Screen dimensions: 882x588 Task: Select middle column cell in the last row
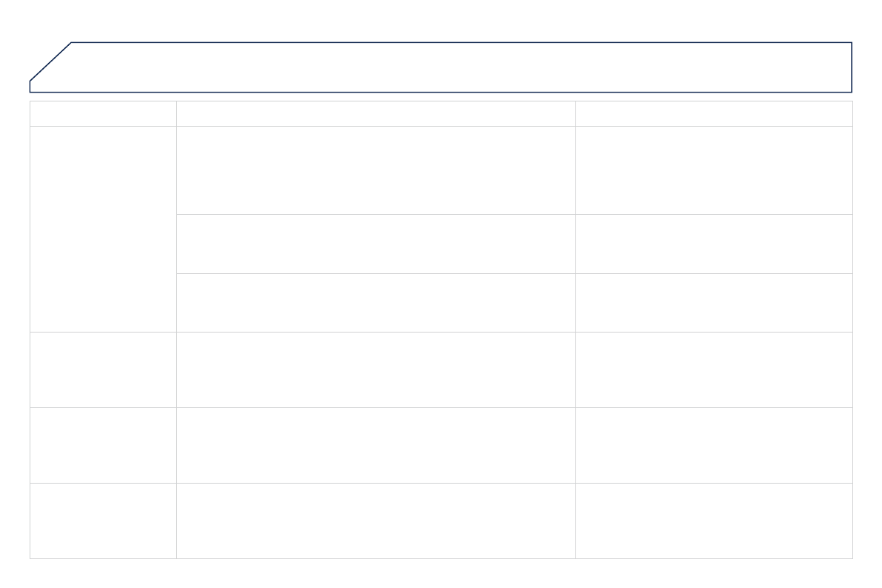(375, 521)
